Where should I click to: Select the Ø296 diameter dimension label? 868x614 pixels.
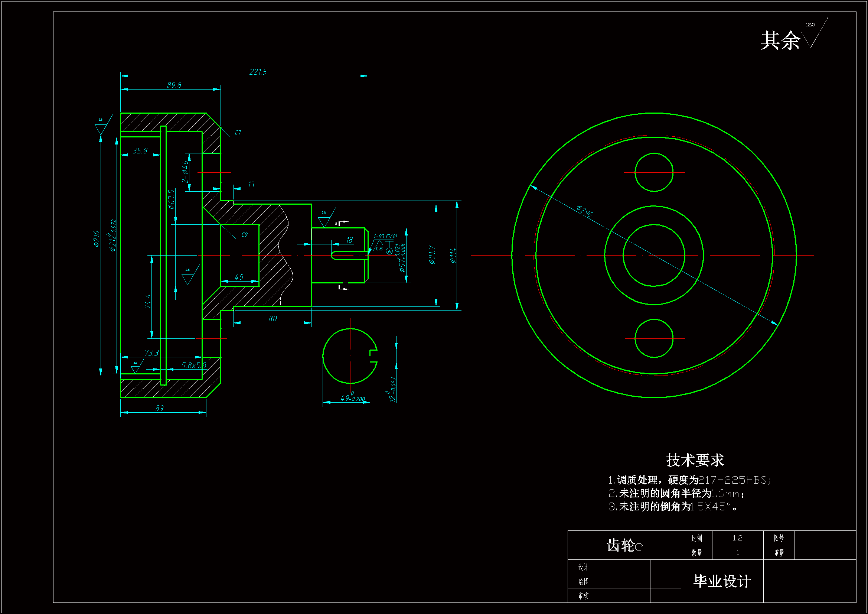click(x=584, y=211)
